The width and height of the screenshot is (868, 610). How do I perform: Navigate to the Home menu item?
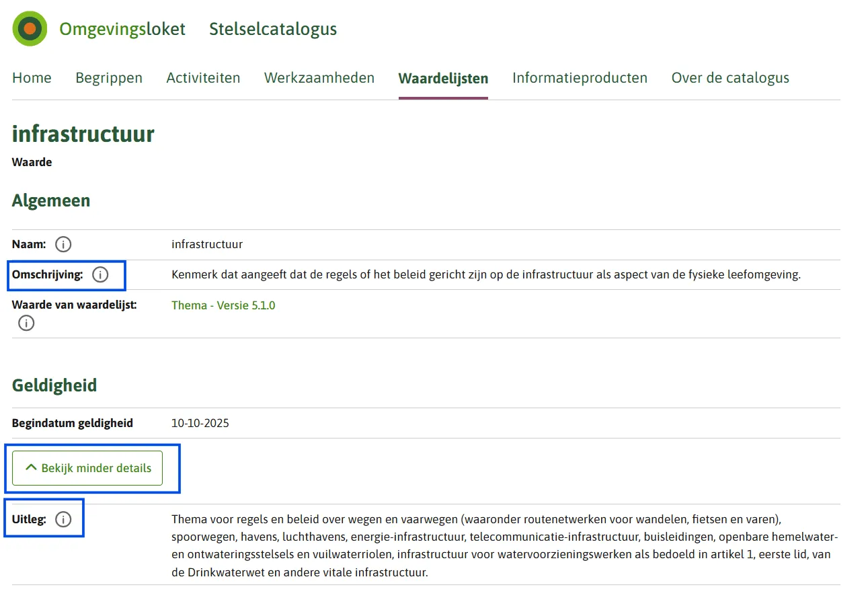[x=32, y=77]
